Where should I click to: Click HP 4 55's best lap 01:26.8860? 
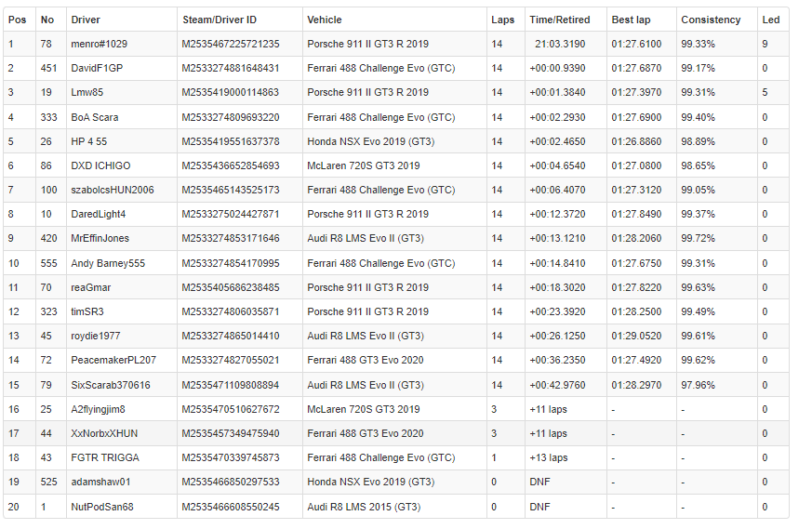(x=636, y=141)
